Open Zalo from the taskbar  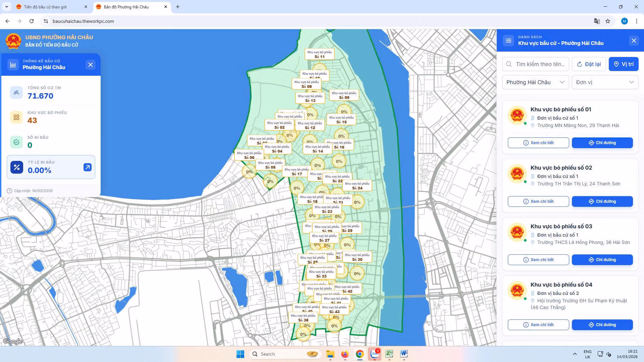pyautogui.click(x=374, y=354)
